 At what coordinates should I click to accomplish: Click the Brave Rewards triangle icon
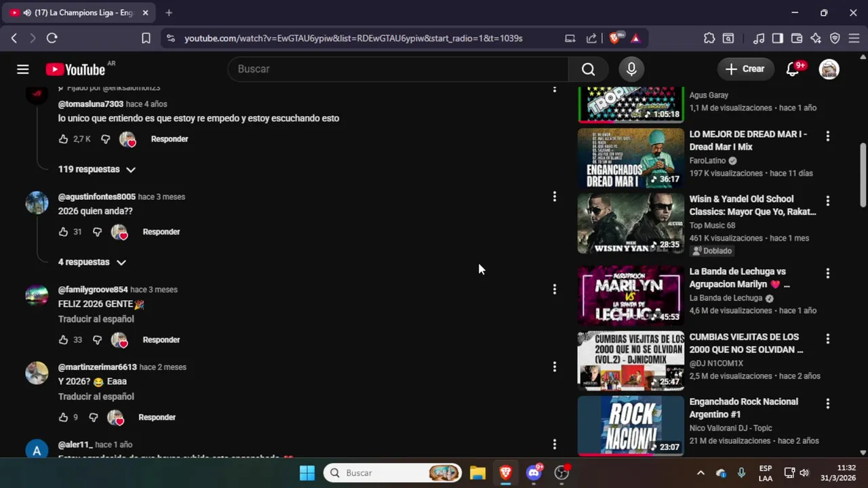click(635, 39)
